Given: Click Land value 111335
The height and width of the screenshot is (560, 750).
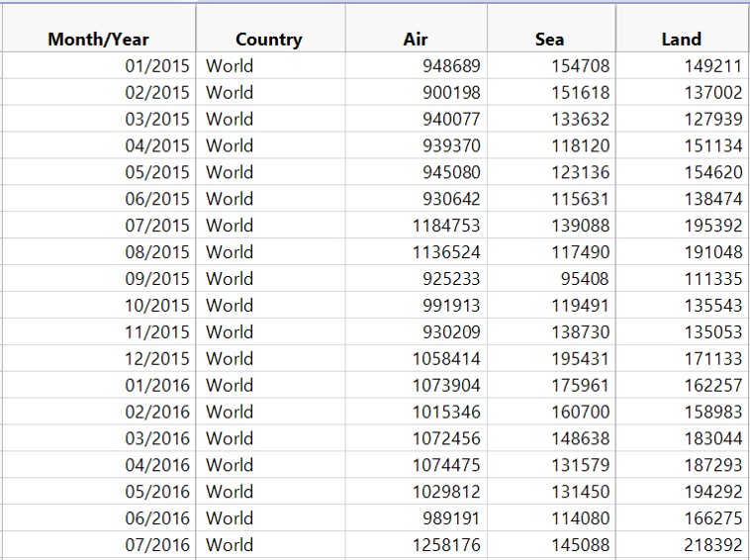Looking at the screenshot, I should [x=712, y=279].
